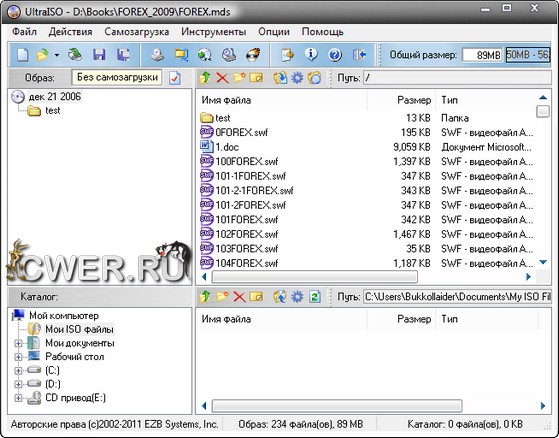
Task: Click the set boot file icon in image toolbar
Action: coord(314,78)
